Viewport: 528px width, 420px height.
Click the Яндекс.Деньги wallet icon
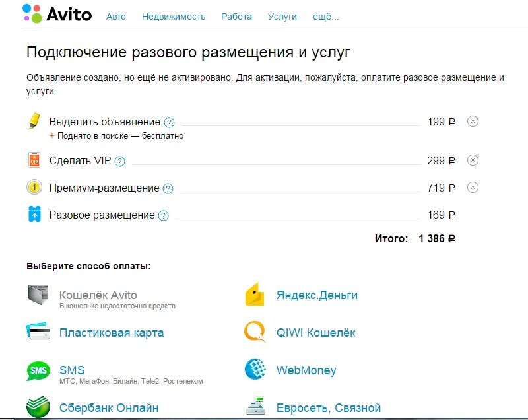(x=255, y=295)
